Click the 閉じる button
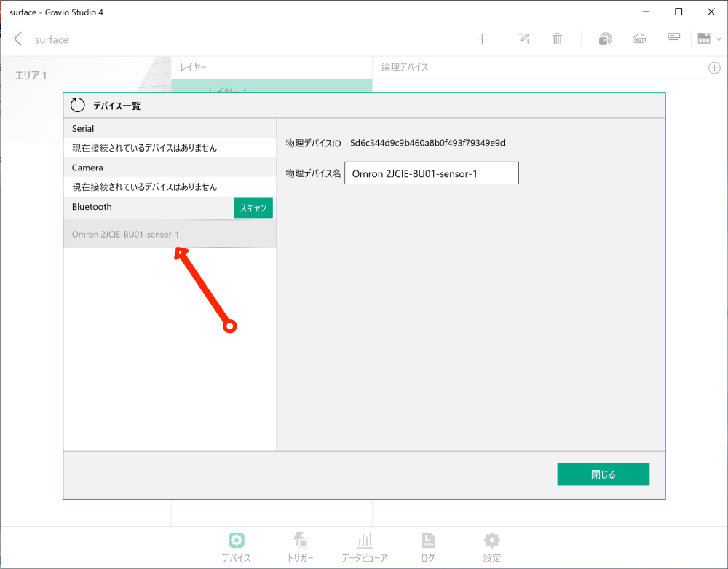This screenshot has height=569, width=728. point(603,474)
